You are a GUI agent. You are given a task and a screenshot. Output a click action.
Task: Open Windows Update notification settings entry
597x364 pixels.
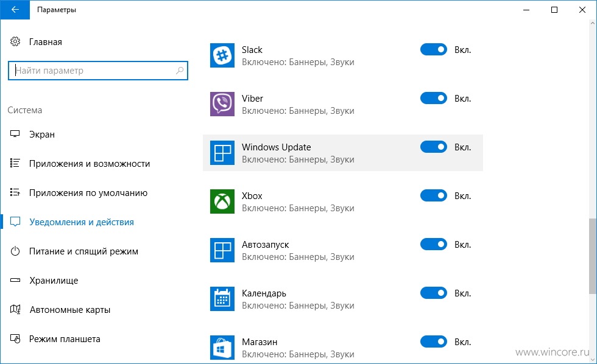pyautogui.click(x=342, y=153)
